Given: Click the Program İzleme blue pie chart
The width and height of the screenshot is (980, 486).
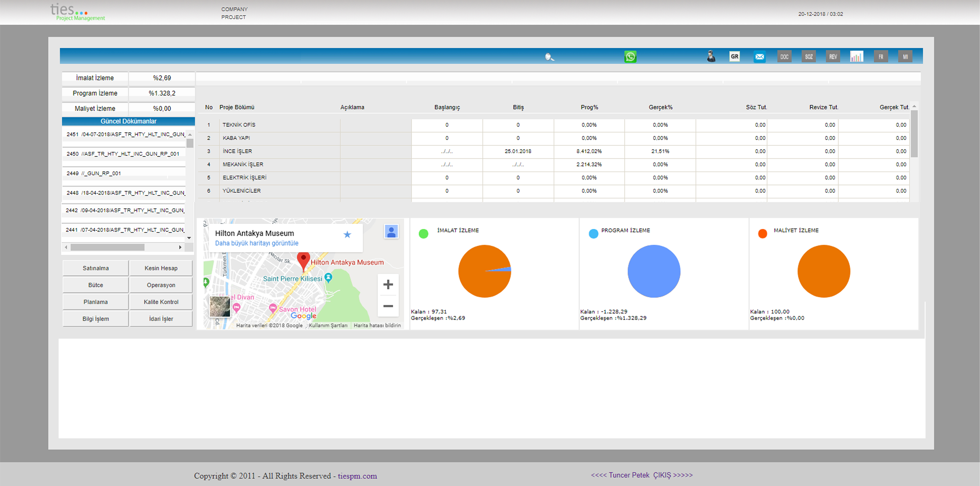Looking at the screenshot, I should (654, 271).
